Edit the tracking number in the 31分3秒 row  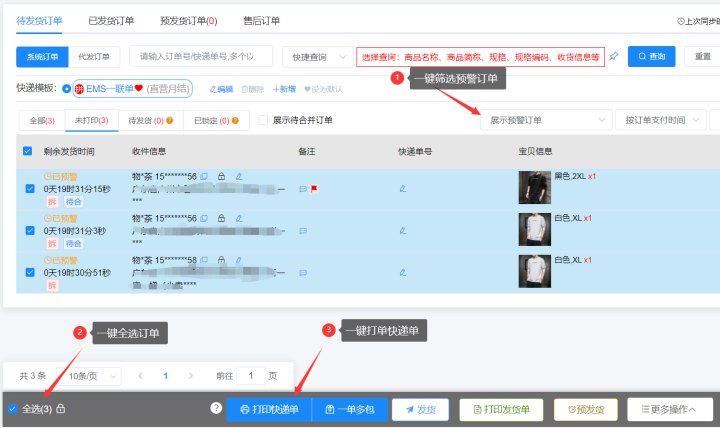tap(403, 231)
